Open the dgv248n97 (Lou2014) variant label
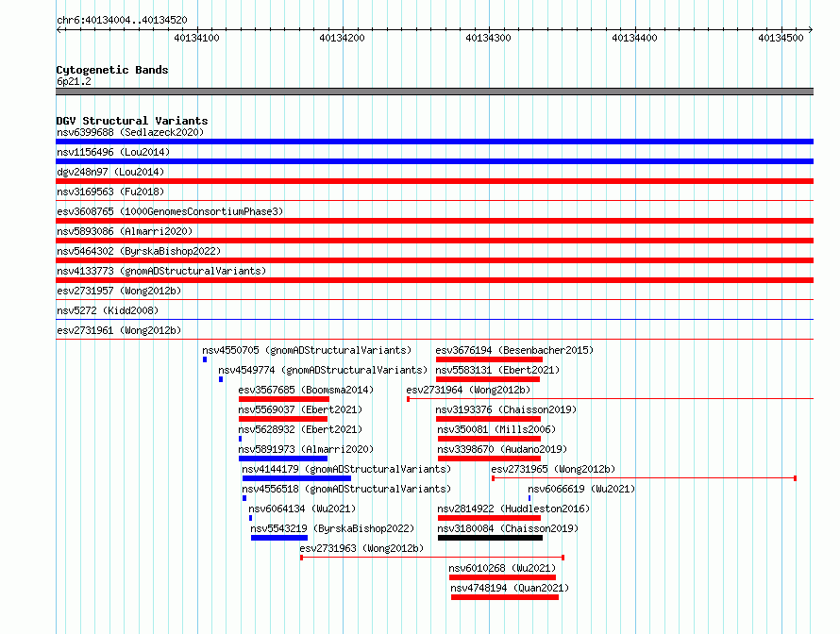The image size is (840, 634). (110, 172)
